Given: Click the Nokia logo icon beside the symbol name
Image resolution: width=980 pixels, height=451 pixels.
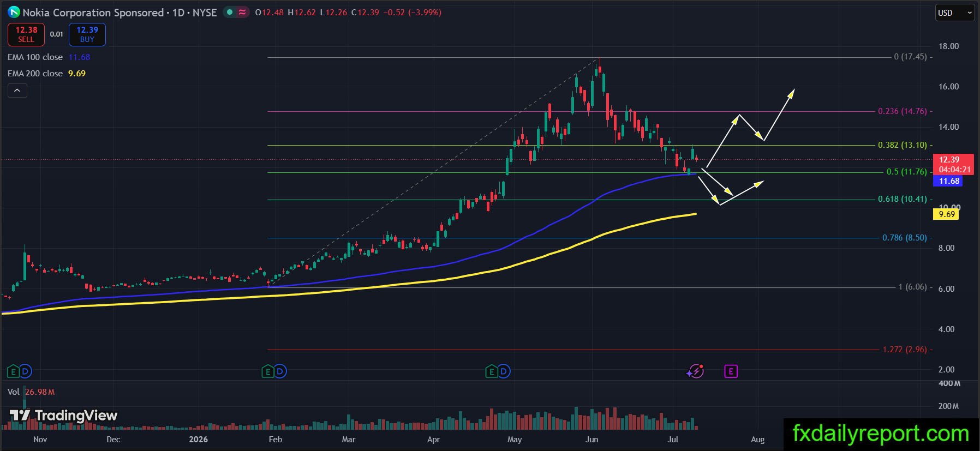Looking at the screenshot, I should click(x=14, y=12).
